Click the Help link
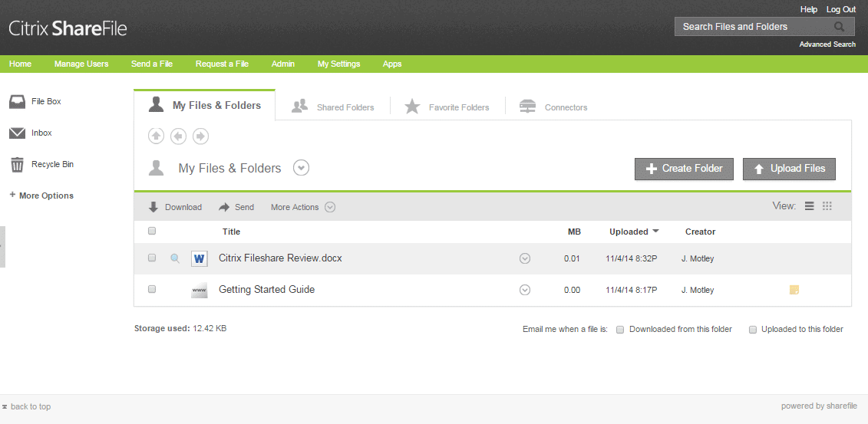Screen dimensions: 868x424 (809, 9)
